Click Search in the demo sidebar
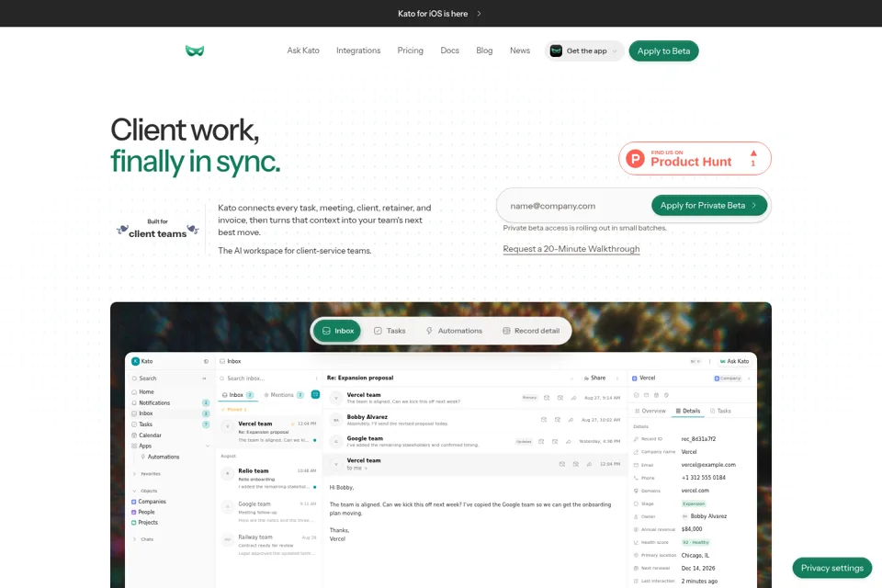 169,379
